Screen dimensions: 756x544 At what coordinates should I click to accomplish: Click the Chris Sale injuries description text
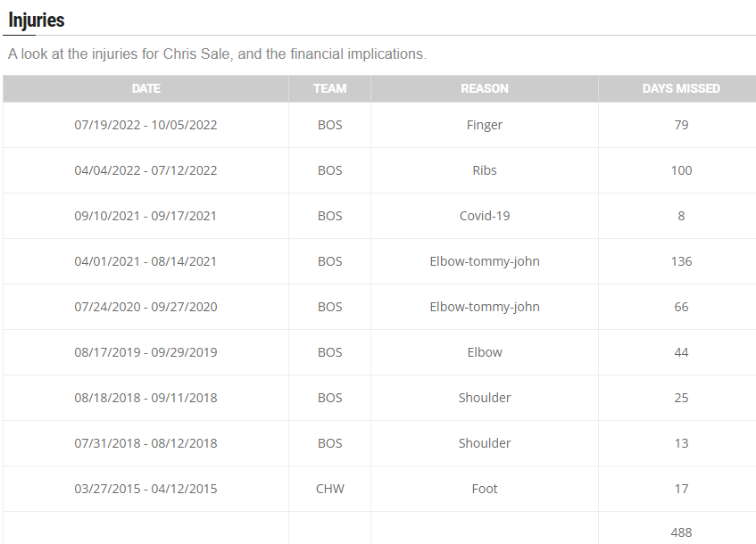click(x=218, y=54)
